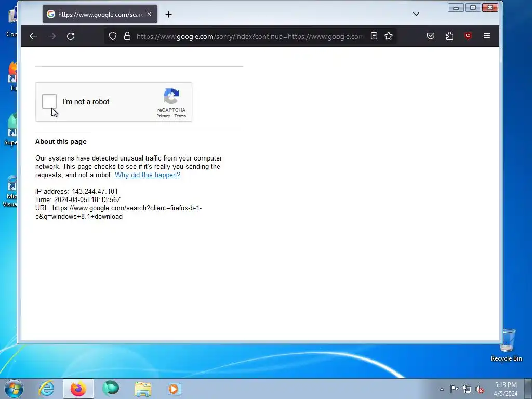Expand the list all tabs chevron
This screenshot has width=532, height=399.
tap(416, 14)
